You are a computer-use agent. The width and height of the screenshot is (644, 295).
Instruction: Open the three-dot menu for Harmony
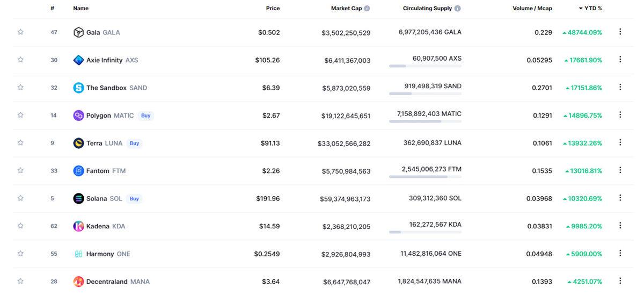[620, 253]
